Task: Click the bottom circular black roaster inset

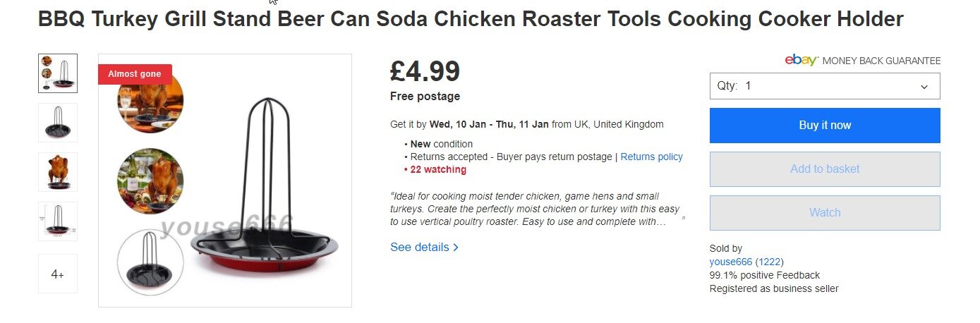Action: coord(150,262)
